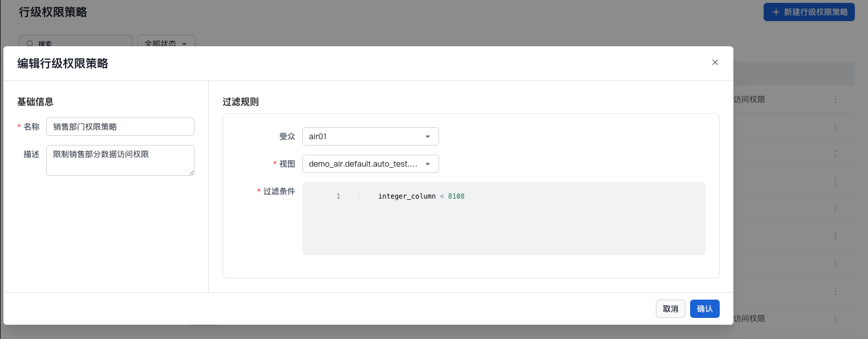
Task: Click the 描述 text area
Action: click(x=120, y=160)
